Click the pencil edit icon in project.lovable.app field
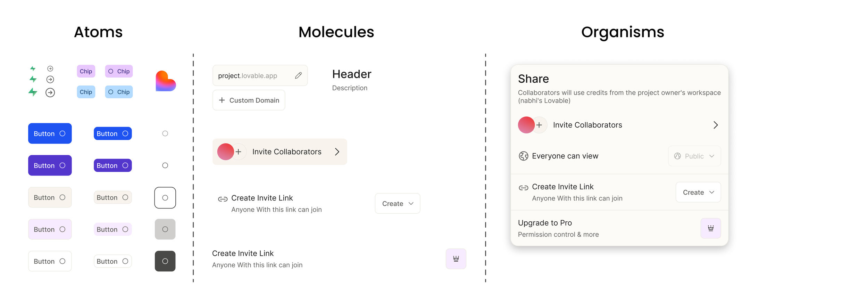The image size is (868, 303). tap(298, 75)
